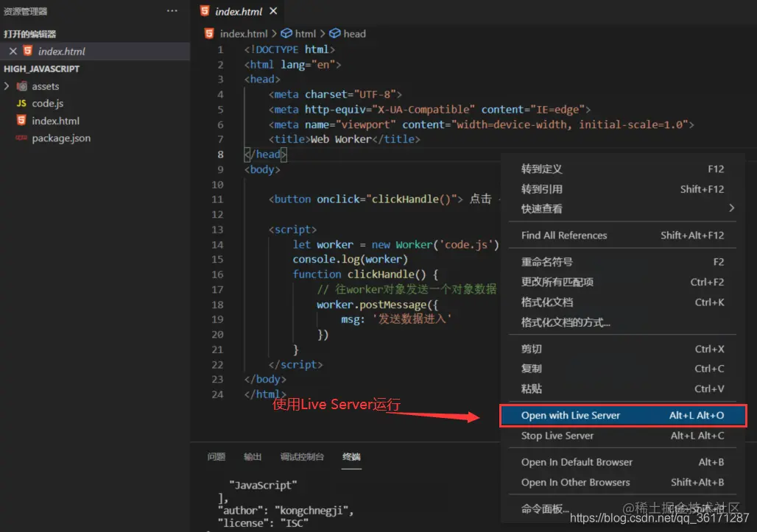Open the 快速查看 submenu arrow
This screenshot has width=757, height=532.
[x=731, y=208]
